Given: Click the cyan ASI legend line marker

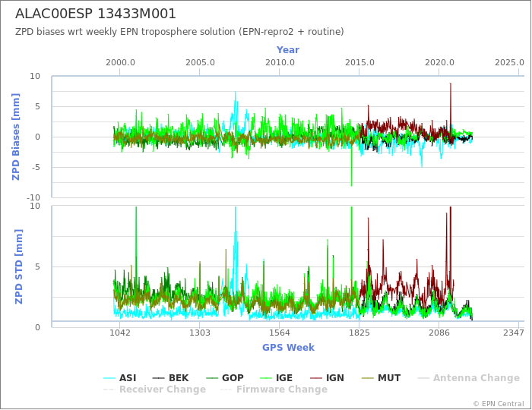Looking at the screenshot, I should [x=109, y=378].
